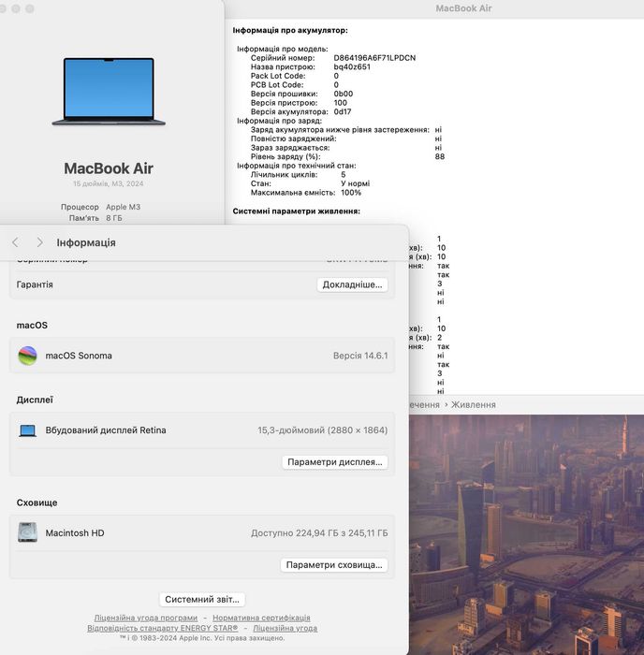Click macOS version text Версія 14.6.1
This screenshot has width=644, height=655.
click(x=360, y=356)
